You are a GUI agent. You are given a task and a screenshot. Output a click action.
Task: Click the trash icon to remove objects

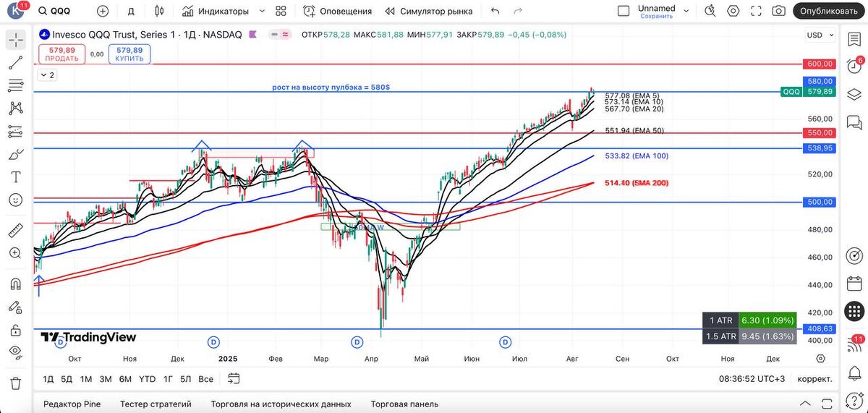point(16,383)
